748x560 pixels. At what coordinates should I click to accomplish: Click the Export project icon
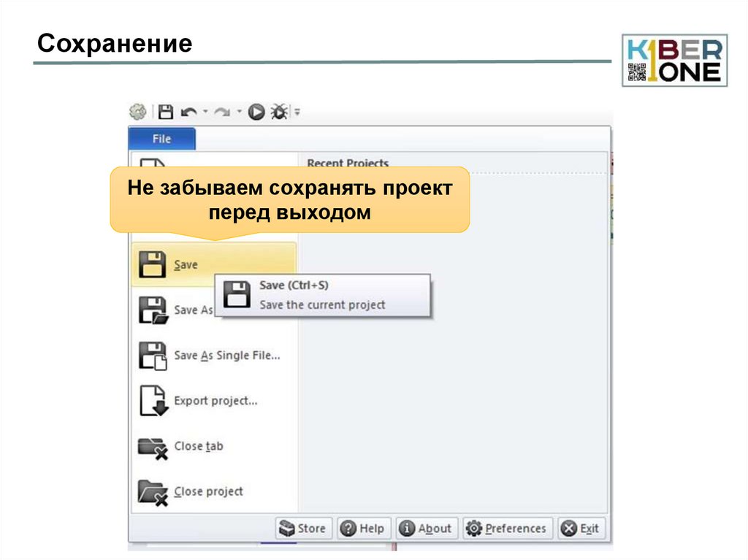153,399
